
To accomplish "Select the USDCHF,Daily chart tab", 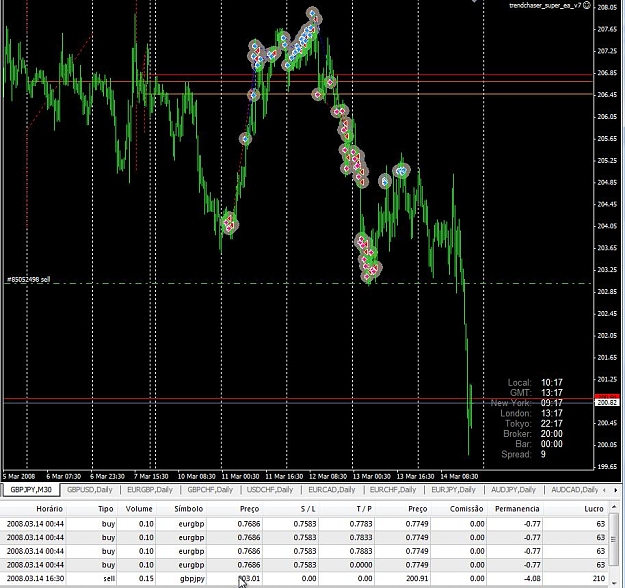I will [x=270, y=490].
